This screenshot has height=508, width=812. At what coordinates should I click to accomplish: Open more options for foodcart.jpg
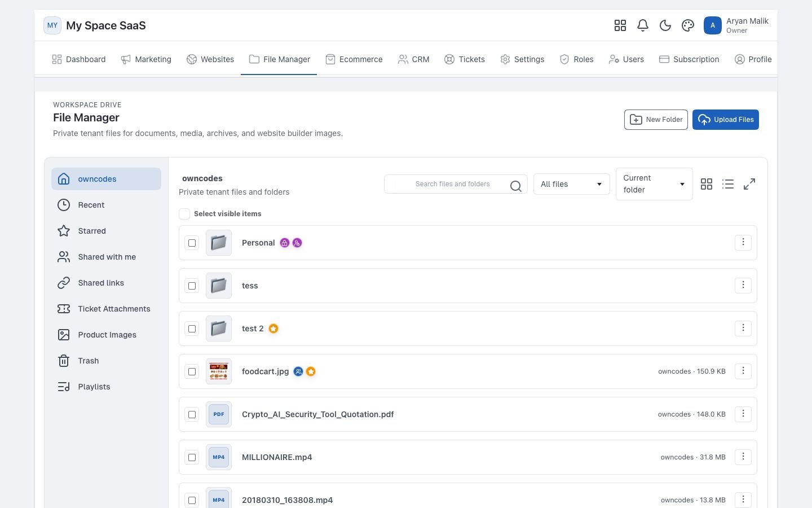(x=743, y=371)
